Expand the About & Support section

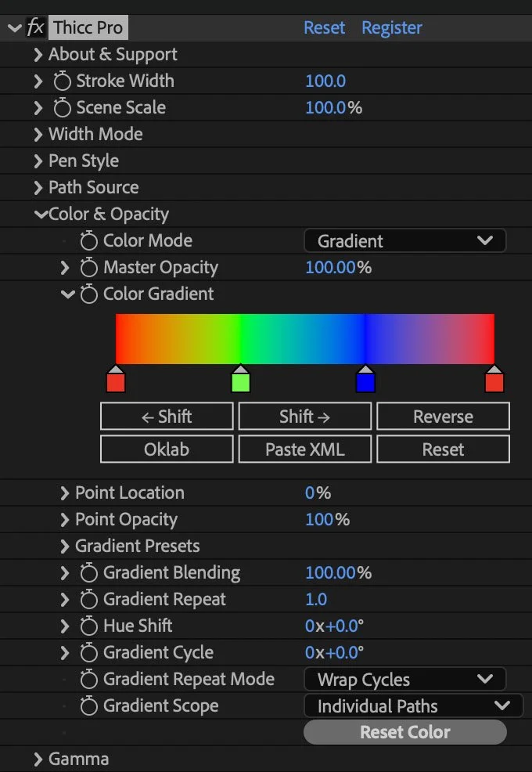pyautogui.click(x=38, y=54)
